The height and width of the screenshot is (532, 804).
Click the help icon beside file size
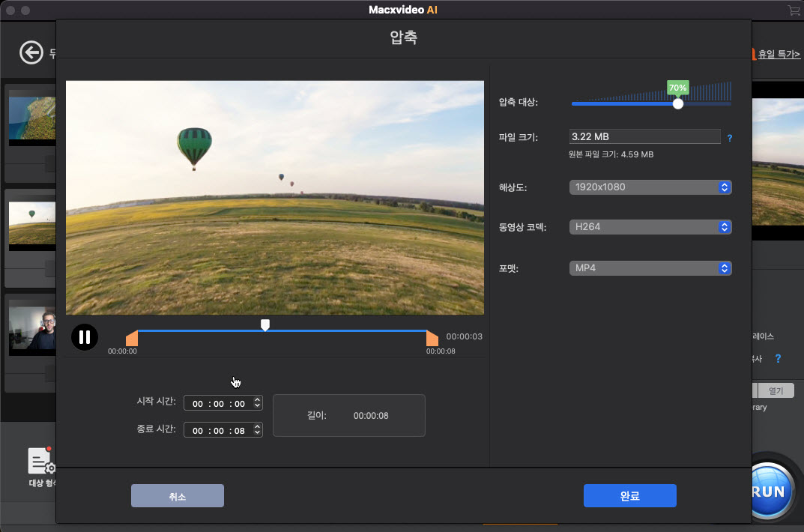pyautogui.click(x=730, y=137)
